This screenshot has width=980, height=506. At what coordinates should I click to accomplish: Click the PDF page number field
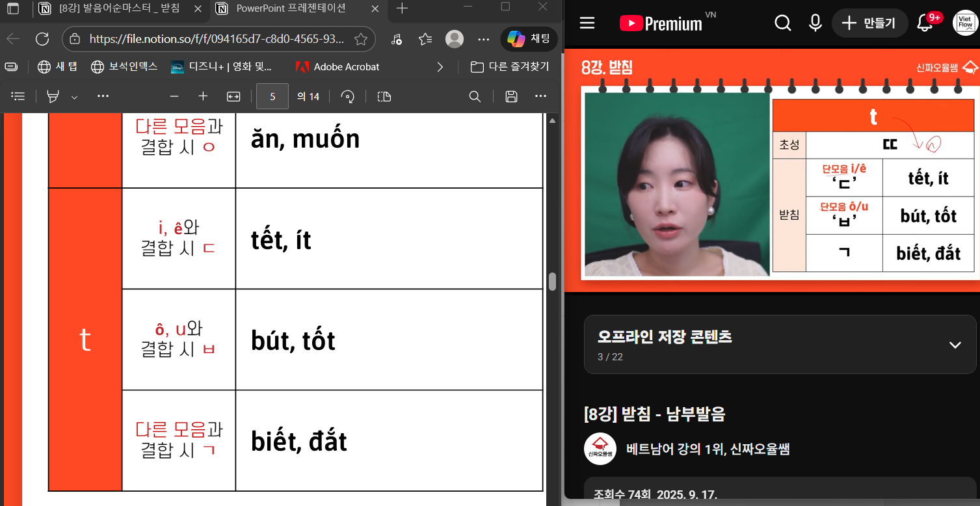272,96
